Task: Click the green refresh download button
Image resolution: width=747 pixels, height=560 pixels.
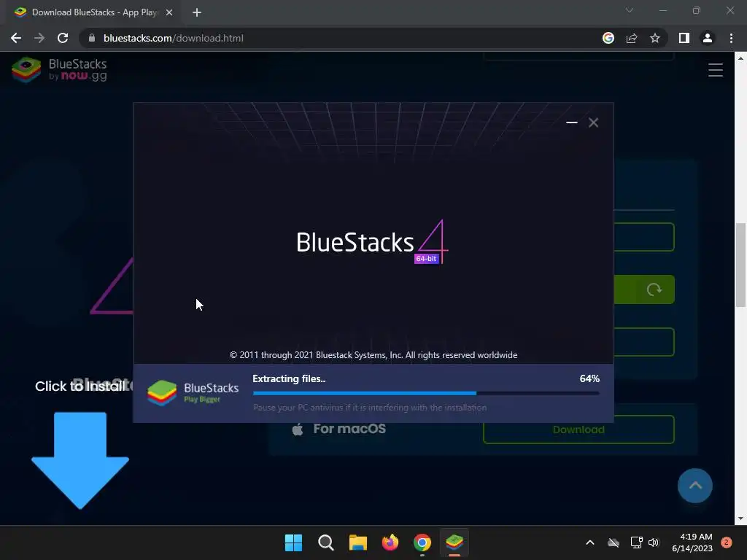Action: [644, 289]
